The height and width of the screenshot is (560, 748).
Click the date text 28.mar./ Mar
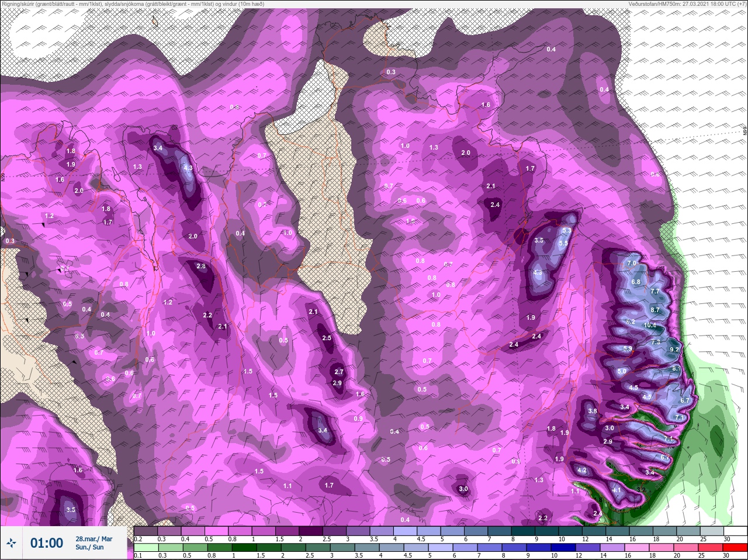tap(93, 539)
